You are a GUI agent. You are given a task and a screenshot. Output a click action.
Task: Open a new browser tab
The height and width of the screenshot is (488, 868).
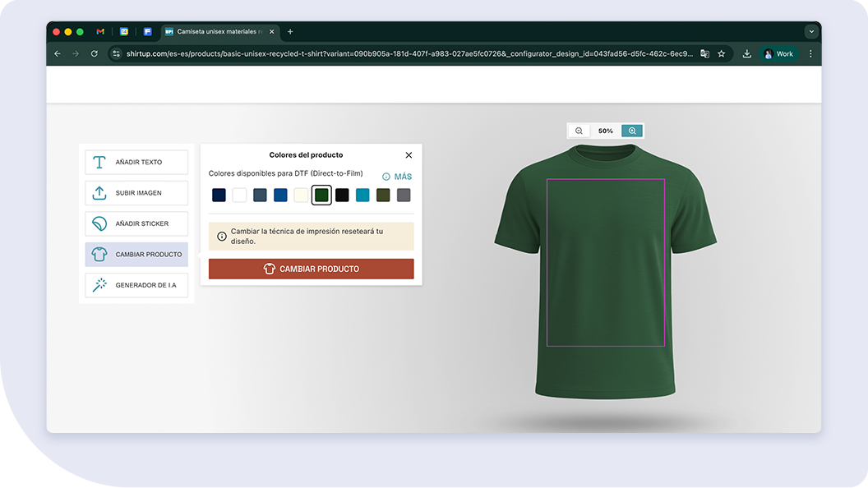(290, 31)
